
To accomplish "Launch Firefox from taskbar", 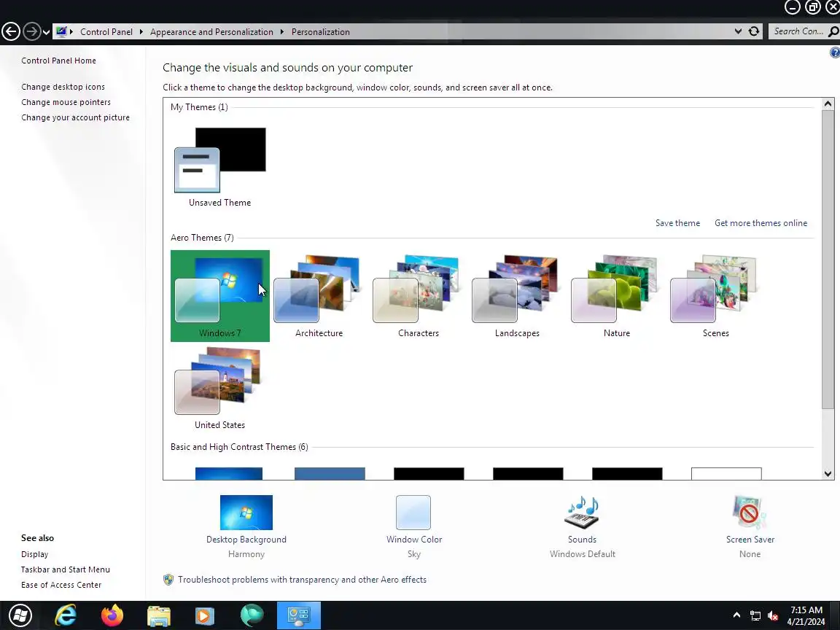I will coord(112,615).
